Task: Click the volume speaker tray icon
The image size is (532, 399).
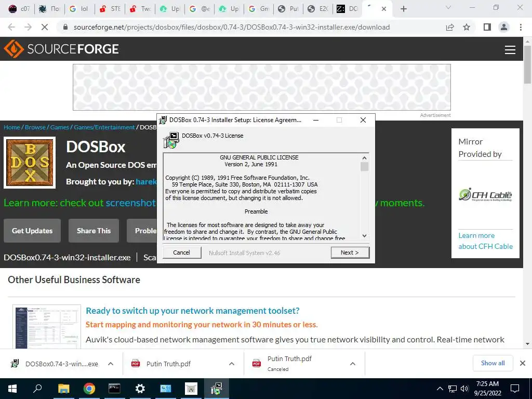Action: click(x=465, y=389)
